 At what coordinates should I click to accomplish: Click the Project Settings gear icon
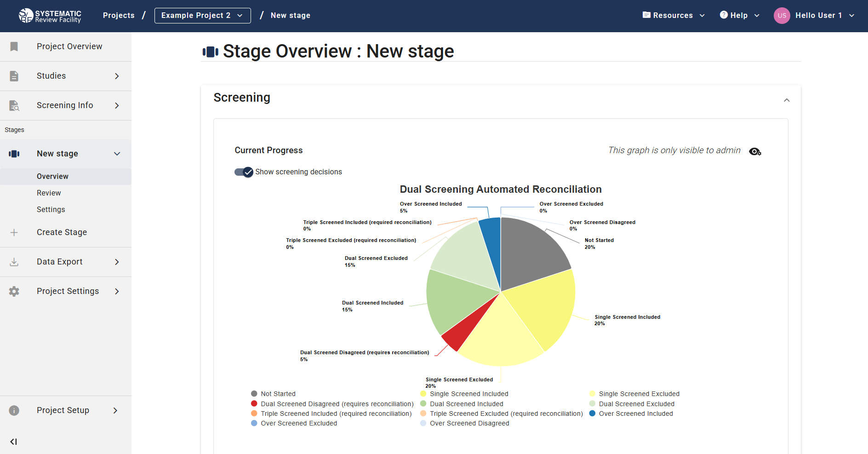coord(14,291)
